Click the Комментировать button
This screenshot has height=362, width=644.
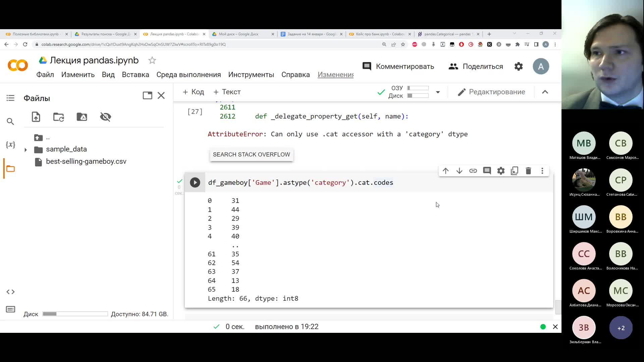[398, 66]
